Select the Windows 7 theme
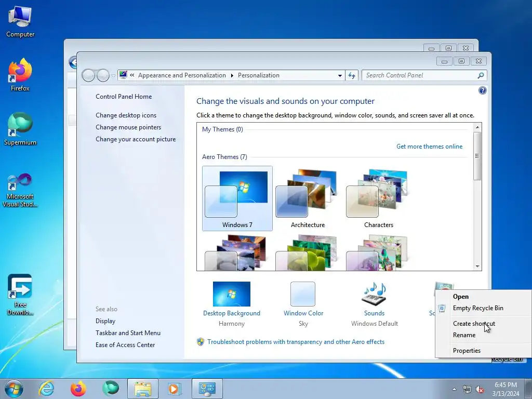 coord(237,198)
